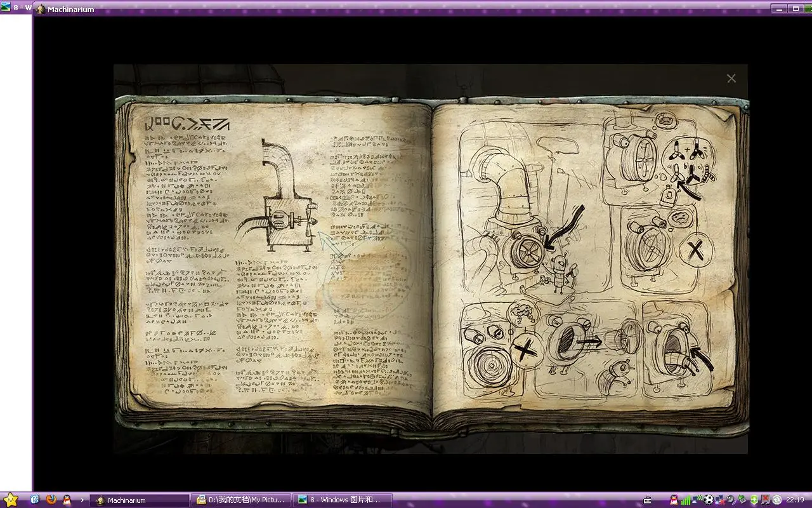Click the green signal bars tray icon
Screen dimensions: 812x508
tap(685, 500)
